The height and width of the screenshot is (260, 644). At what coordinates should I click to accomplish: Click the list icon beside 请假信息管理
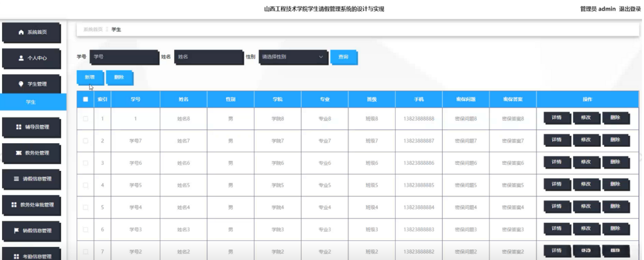click(16, 179)
